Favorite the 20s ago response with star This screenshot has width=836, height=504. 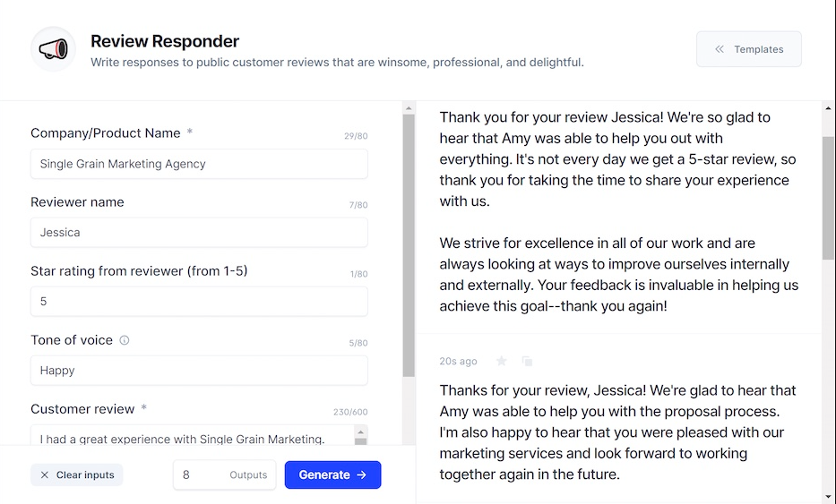pyautogui.click(x=502, y=361)
